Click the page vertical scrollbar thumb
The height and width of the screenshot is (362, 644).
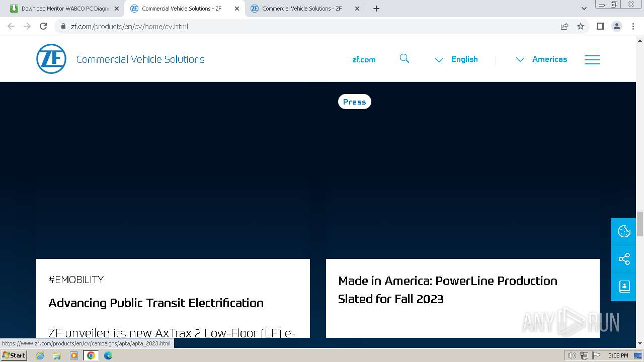[x=640, y=224]
